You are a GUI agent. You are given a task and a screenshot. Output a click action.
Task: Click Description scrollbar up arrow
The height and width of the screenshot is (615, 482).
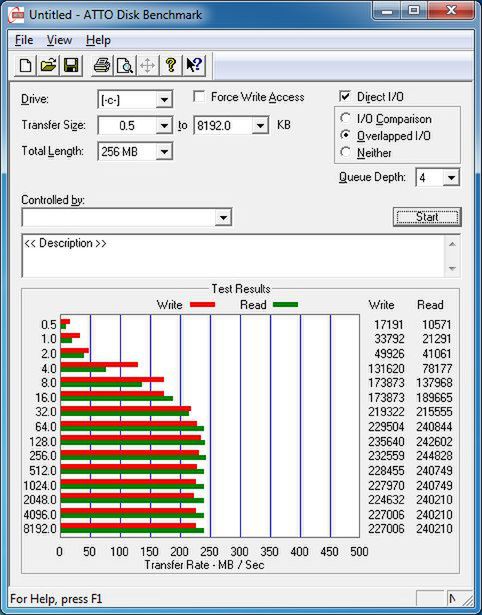(x=452, y=244)
